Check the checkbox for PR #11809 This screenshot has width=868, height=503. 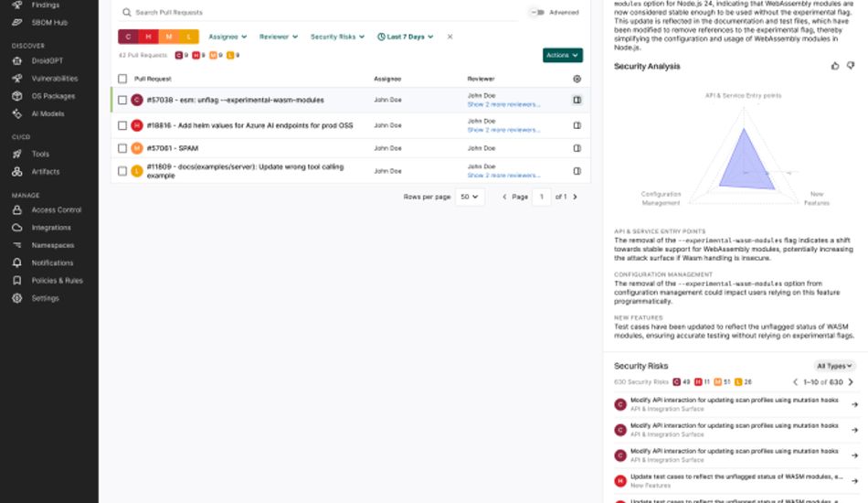[x=122, y=171]
